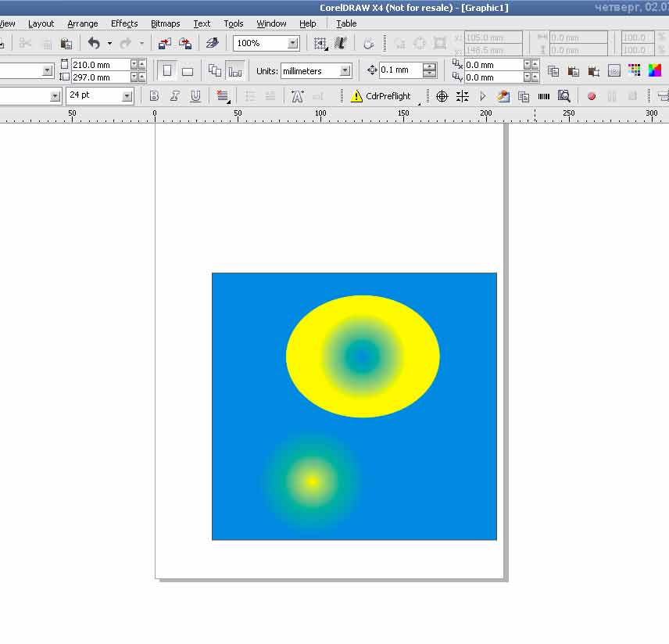
Task: Click the barcode icon
Action: click(x=544, y=96)
